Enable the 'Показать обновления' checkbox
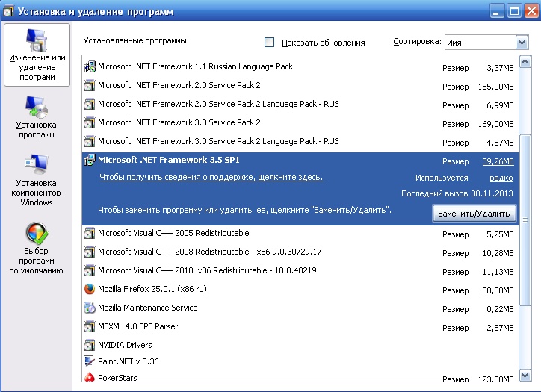The image size is (541, 392). [270, 43]
